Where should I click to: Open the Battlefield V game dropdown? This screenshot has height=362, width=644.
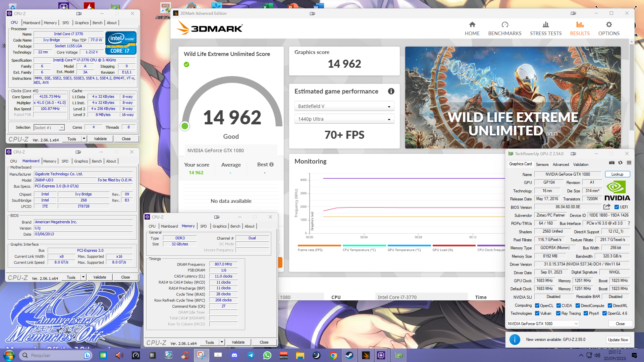coord(344,106)
